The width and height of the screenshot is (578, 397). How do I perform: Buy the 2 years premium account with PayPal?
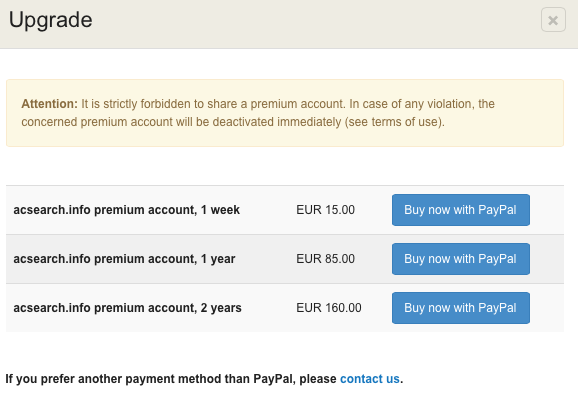(x=461, y=308)
